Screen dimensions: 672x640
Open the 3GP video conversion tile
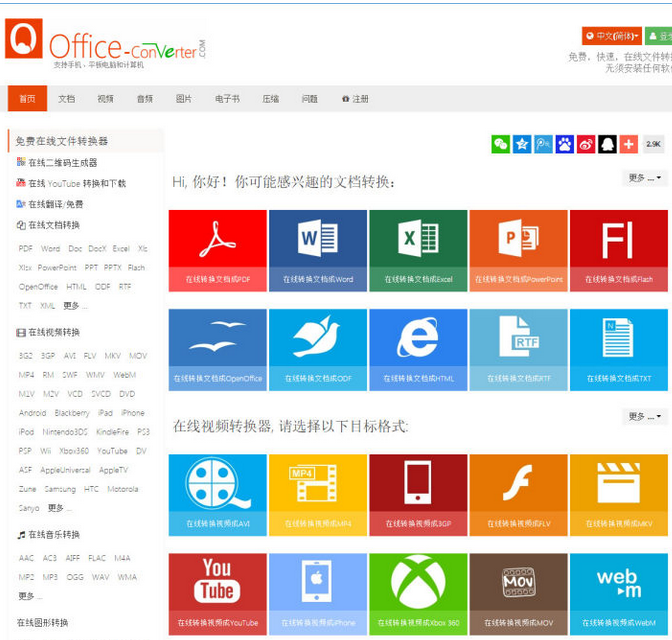point(418,495)
